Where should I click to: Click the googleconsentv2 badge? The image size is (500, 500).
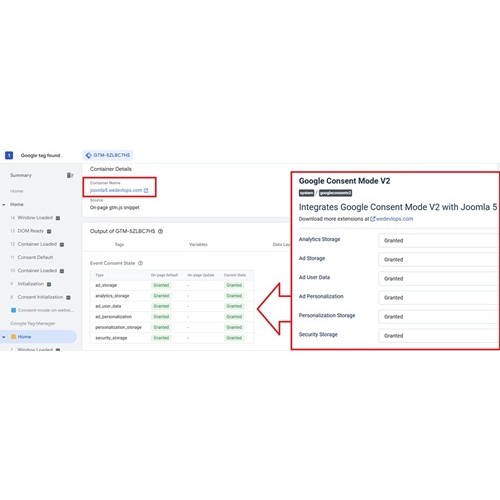(x=335, y=193)
